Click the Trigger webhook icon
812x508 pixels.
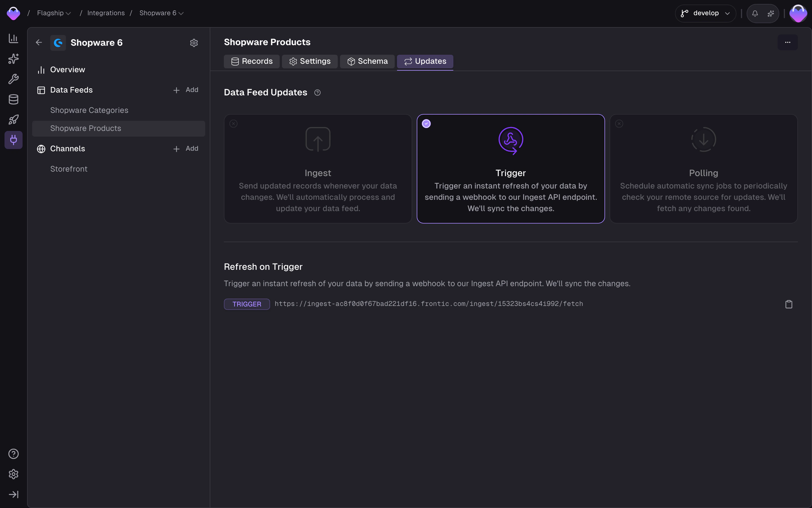(511, 141)
